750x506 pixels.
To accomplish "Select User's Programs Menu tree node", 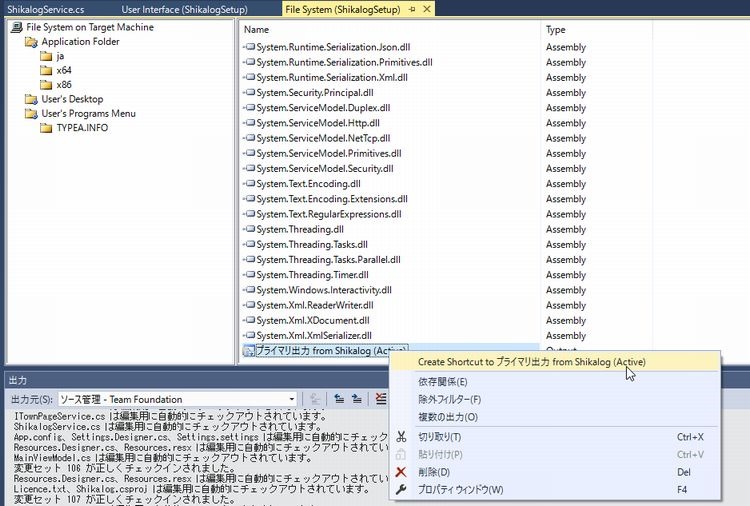I will point(88,113).
